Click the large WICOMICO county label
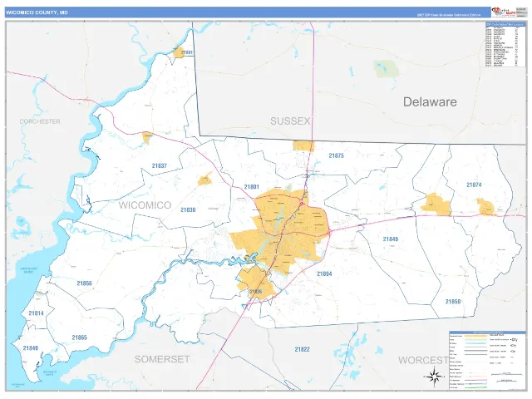The height and width of the screenshot is (399, 532). click(145, 205)
